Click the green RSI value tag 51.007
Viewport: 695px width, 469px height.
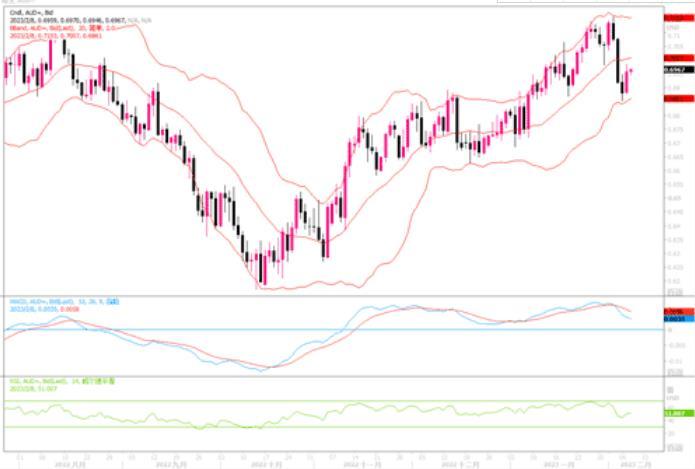coord(676,412)
